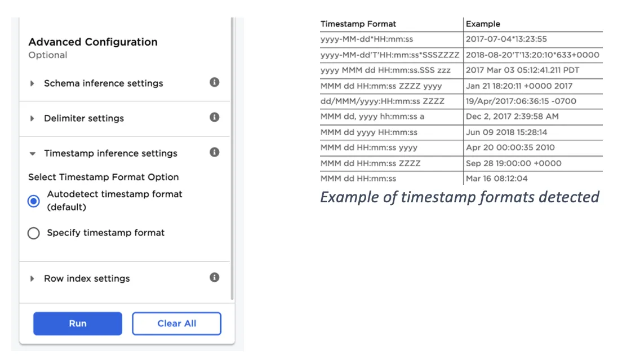Click the Run button
Viewport: 640px width, 364px height.
pos(78,323)
